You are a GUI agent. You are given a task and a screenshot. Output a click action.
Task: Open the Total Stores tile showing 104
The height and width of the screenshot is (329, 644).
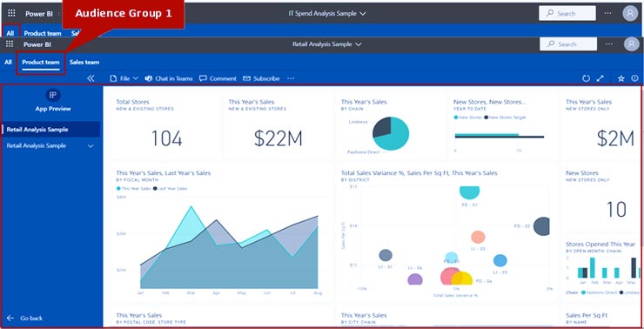(166, 128)
